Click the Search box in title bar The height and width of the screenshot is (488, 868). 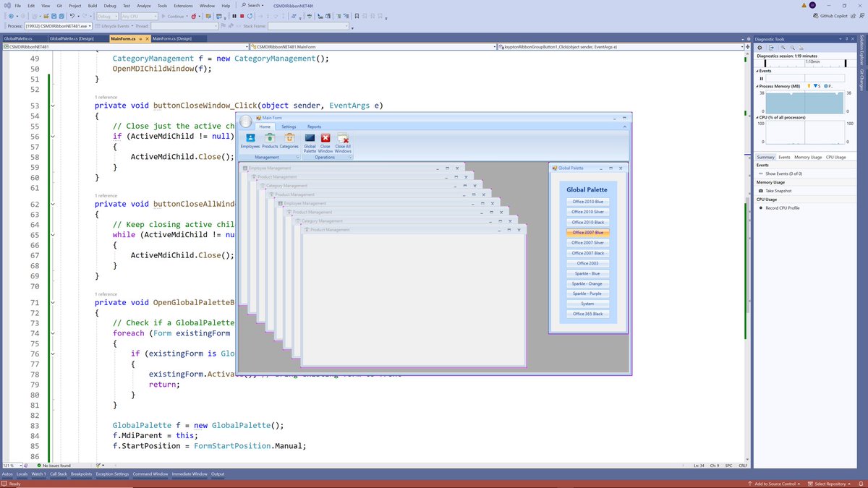click(x=252, y=6)
